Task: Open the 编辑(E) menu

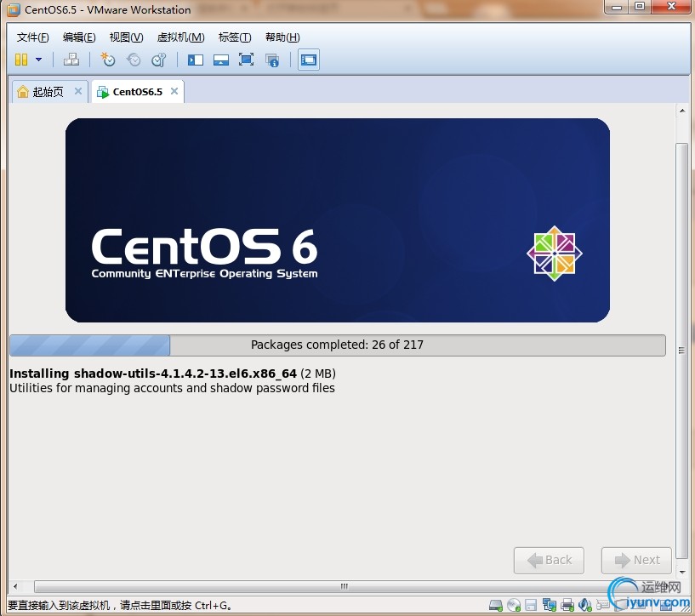Action: tap(79, 37)
